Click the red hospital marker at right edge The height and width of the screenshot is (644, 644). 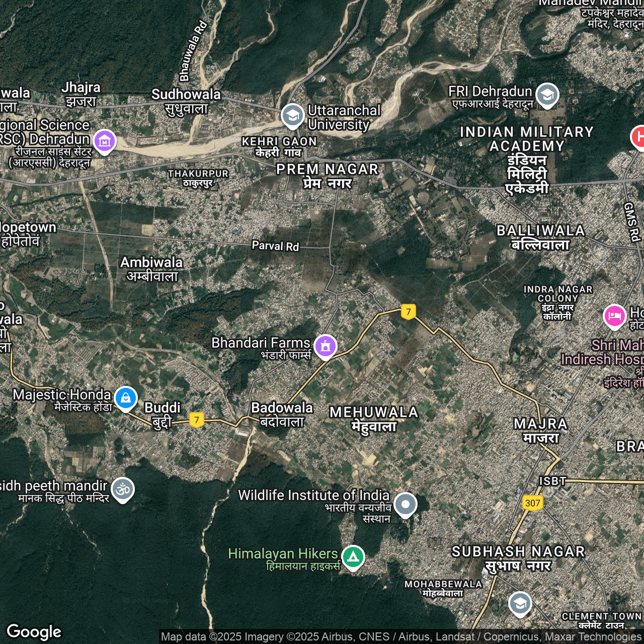click(638, 136)
